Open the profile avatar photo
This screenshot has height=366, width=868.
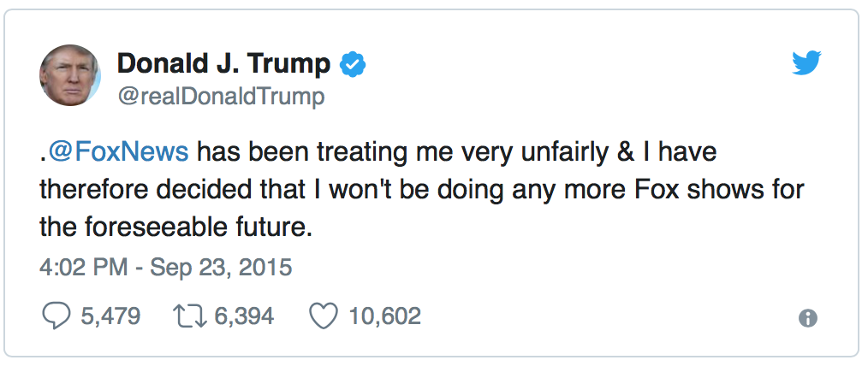click(70, 75)
